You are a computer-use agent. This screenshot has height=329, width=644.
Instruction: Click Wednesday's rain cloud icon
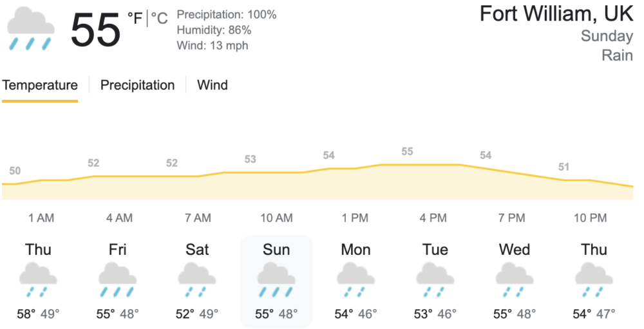[515, 281]
